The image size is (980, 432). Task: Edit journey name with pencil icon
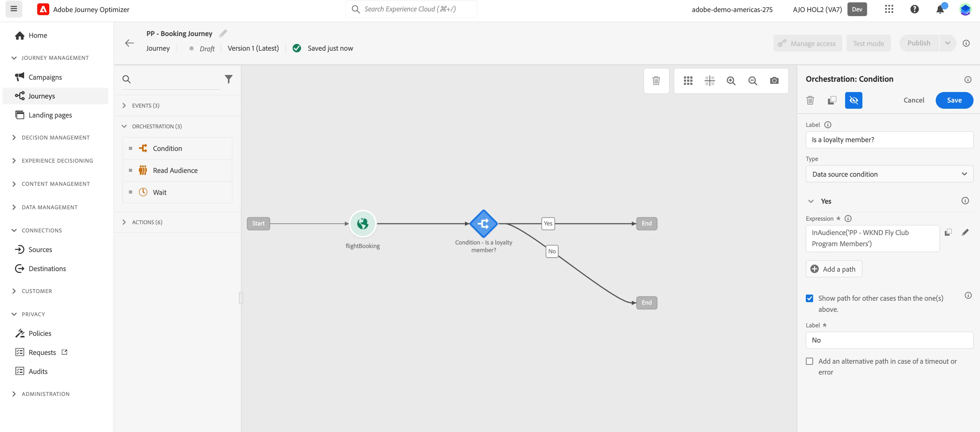tap(223, 33)
